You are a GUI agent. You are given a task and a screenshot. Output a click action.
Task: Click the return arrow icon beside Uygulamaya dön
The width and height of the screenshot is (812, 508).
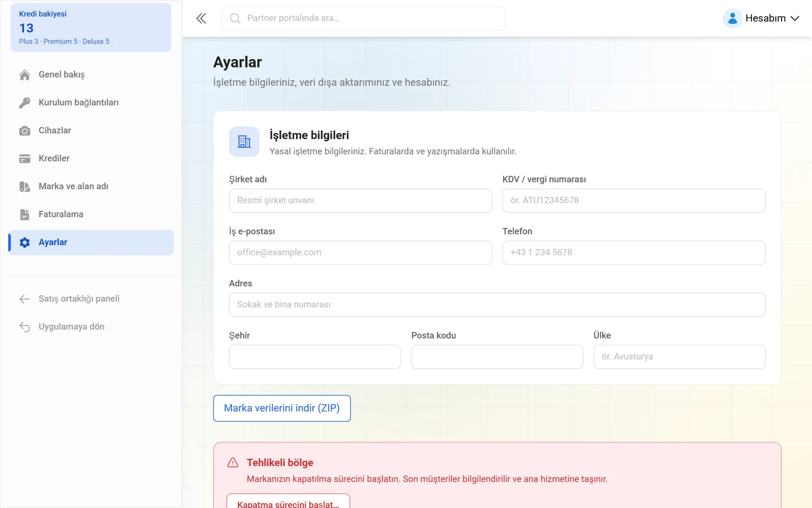pyautogui.click(x=25, y=327)
